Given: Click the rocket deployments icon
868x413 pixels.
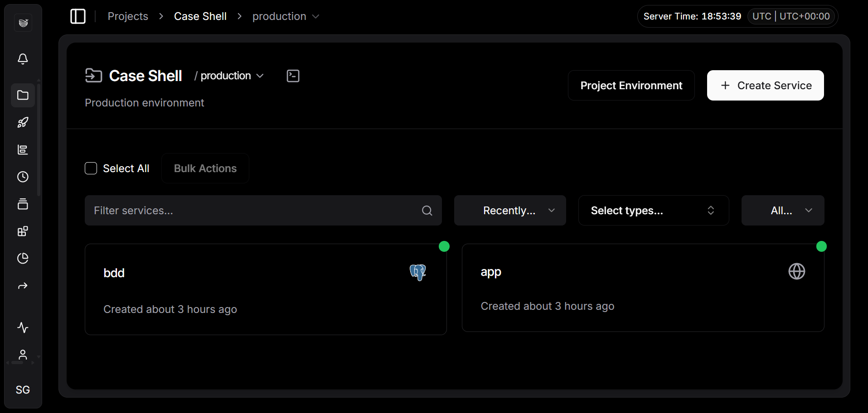Looking at the screenshot, I should 23,122.
